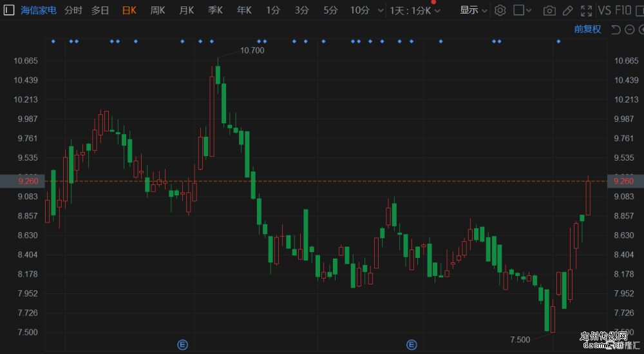The image size is (644, 354).
Task: Select the 季K quarterly chart tab
Action: [215, 10]
